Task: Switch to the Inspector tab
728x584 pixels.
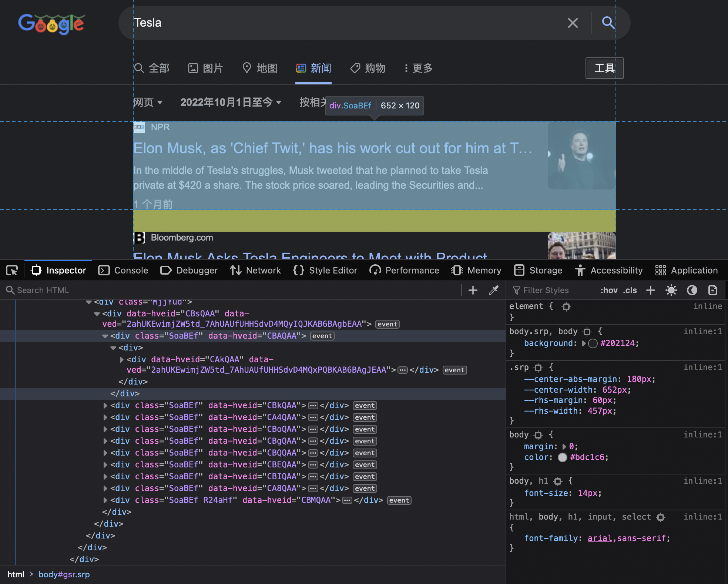Action: pyautogui.click(x=58, y=271)
